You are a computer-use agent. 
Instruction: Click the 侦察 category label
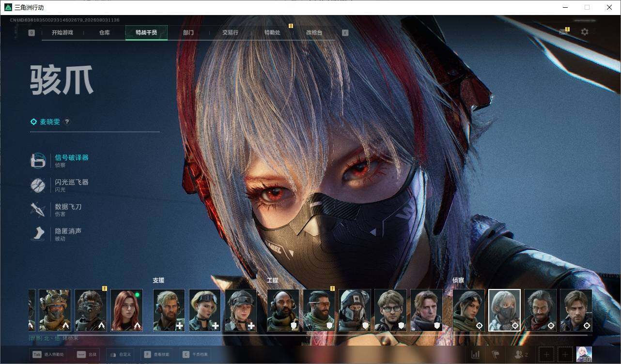pos(458,280)
